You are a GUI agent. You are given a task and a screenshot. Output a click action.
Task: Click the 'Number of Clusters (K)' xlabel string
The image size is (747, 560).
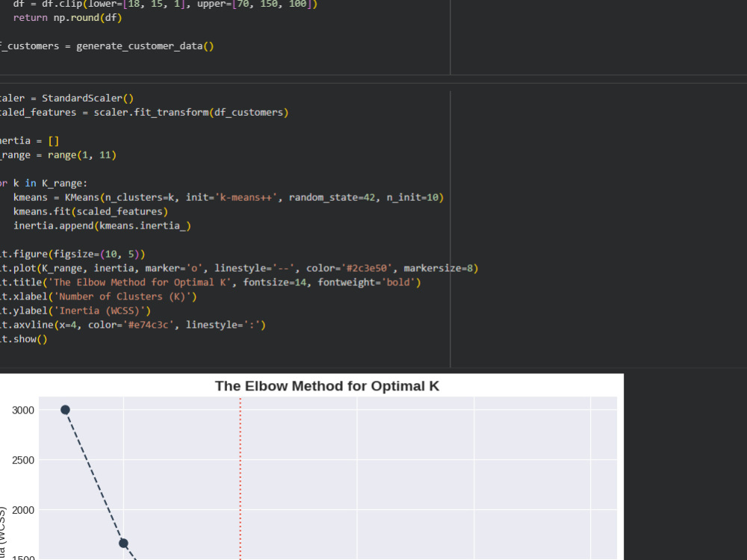[122, 296]
